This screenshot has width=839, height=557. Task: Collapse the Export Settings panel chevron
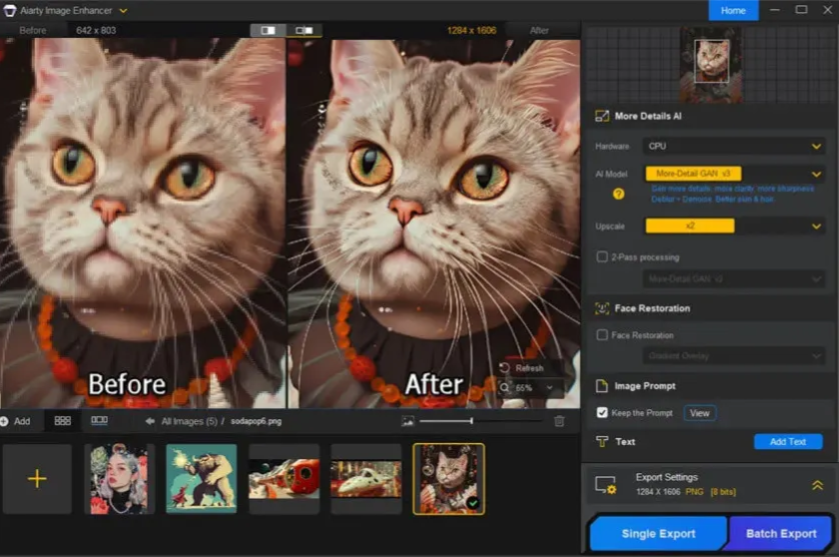click(817, 485)
